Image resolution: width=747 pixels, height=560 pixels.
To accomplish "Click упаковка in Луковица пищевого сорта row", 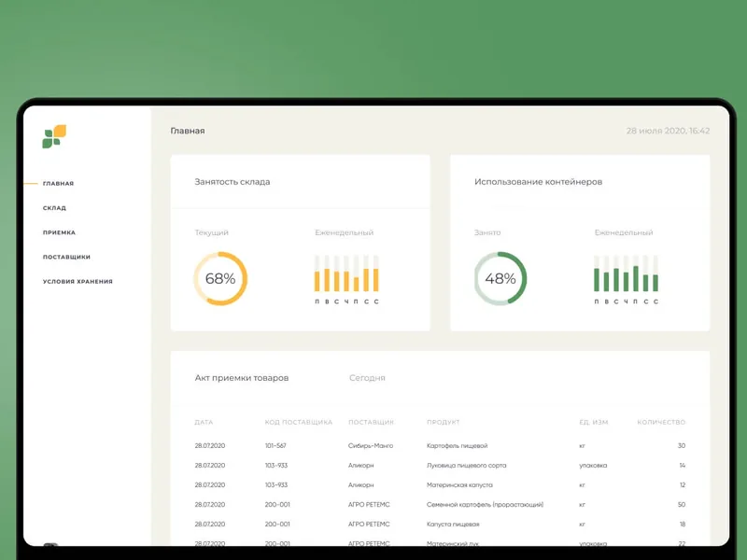I will pyautogui.click(x=593, y=465).
